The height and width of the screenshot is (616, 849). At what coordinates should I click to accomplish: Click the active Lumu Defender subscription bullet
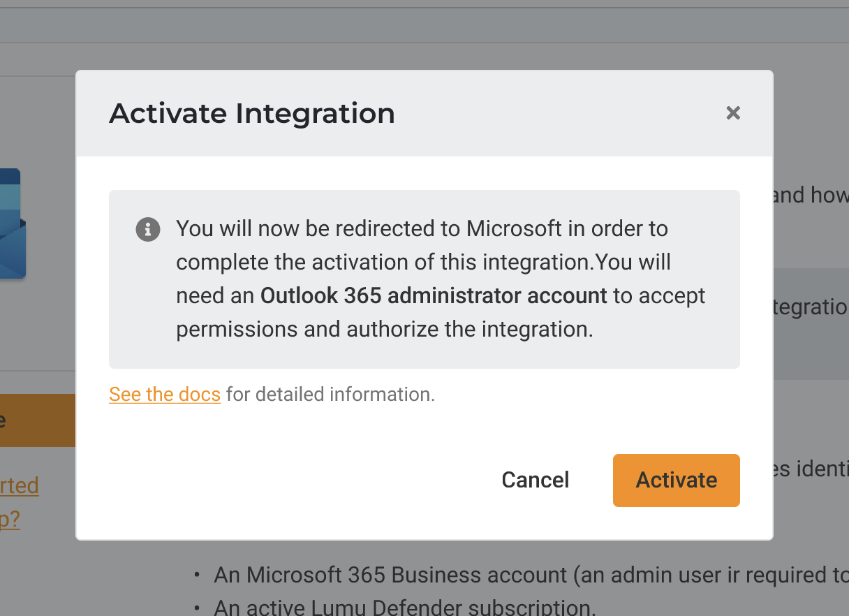(x=405, y=606)
